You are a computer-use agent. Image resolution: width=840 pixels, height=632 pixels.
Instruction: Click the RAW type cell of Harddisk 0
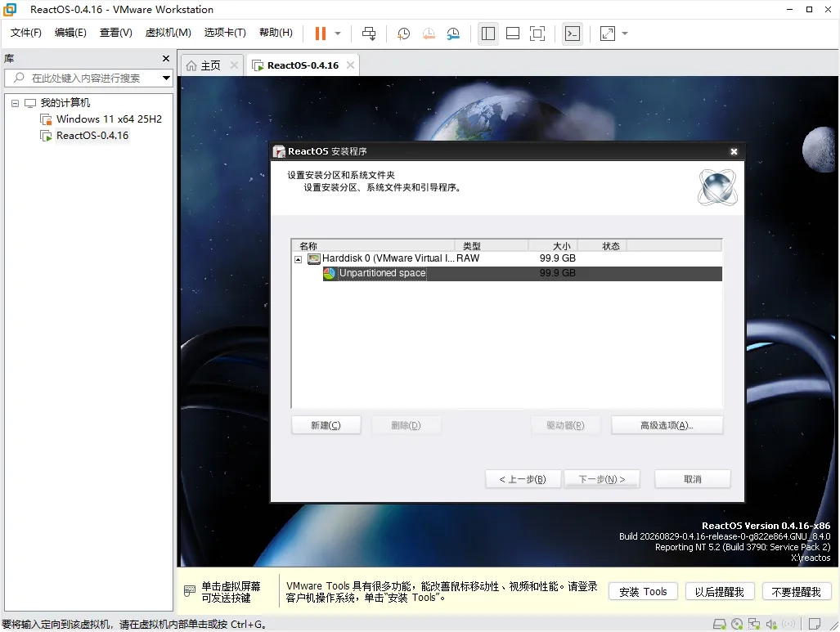tap(468, 258)
